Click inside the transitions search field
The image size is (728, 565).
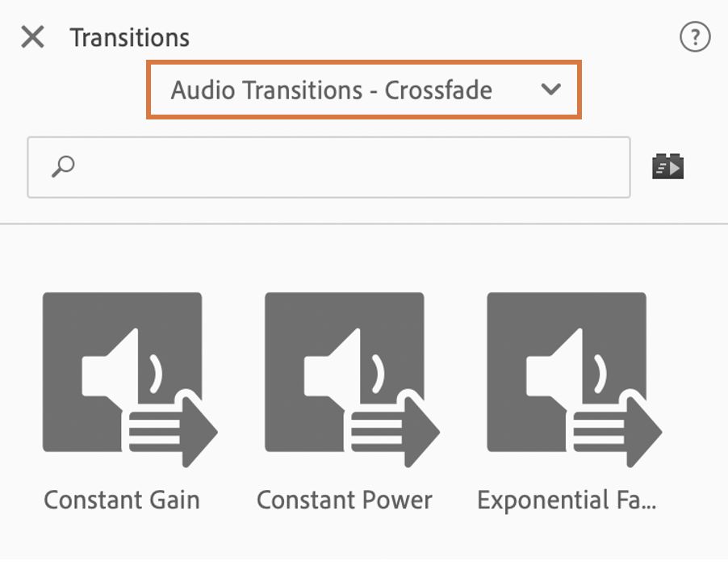347,167
